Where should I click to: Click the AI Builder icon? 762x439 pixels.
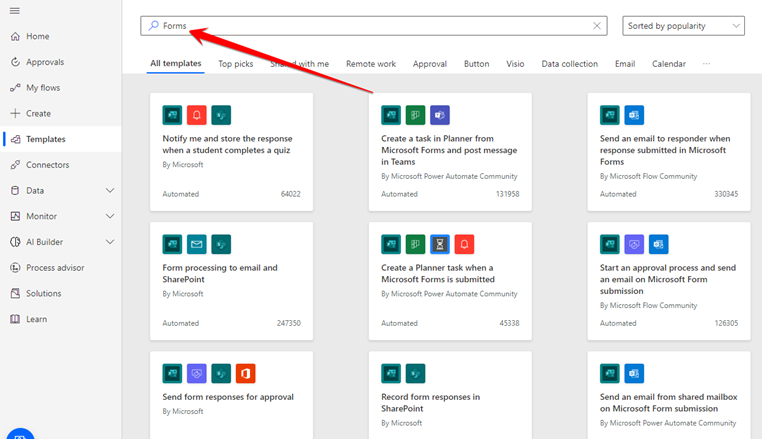tap(15, 242)
